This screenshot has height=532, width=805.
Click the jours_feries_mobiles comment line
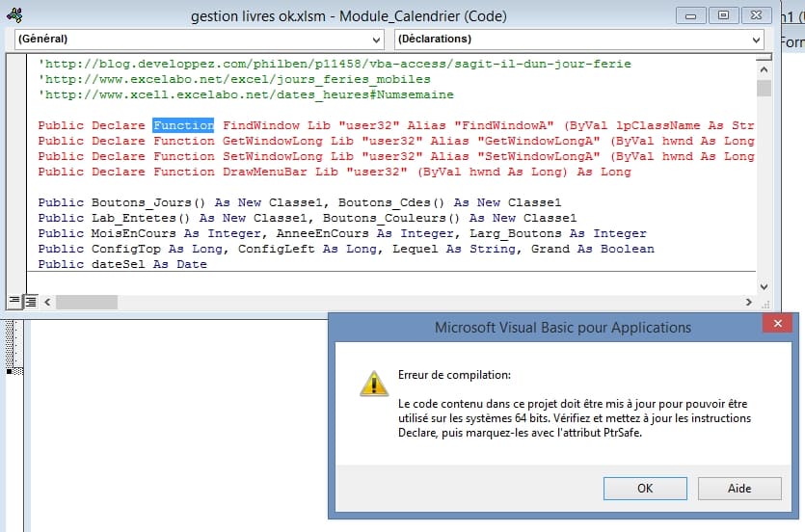pyautogui.click(x=234, y=79)
